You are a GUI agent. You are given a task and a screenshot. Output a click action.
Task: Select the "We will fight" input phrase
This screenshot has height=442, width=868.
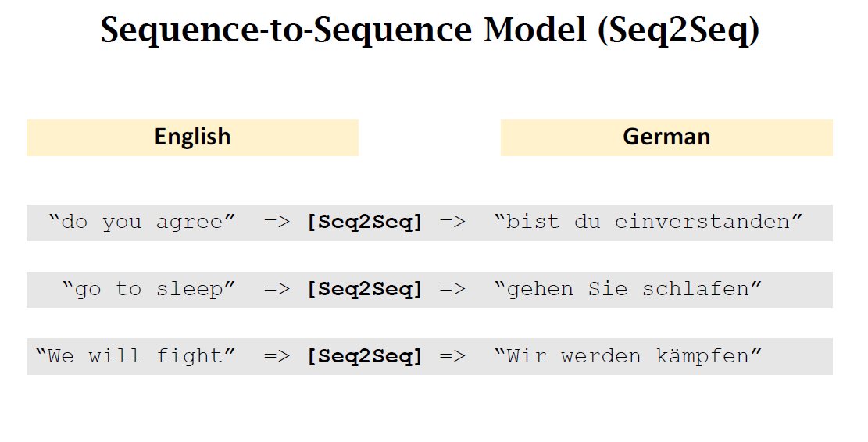point(135,356)
